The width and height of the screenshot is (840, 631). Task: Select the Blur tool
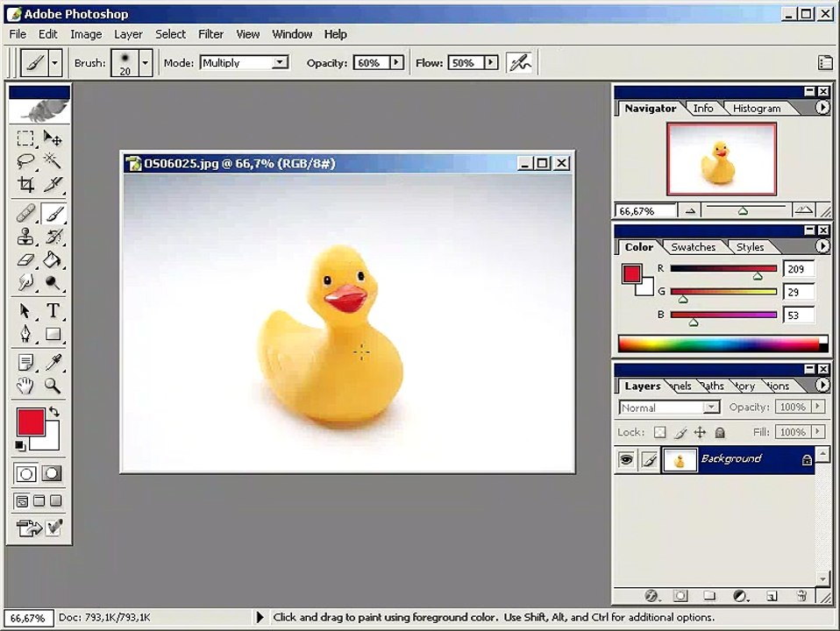tap(25, 282)
